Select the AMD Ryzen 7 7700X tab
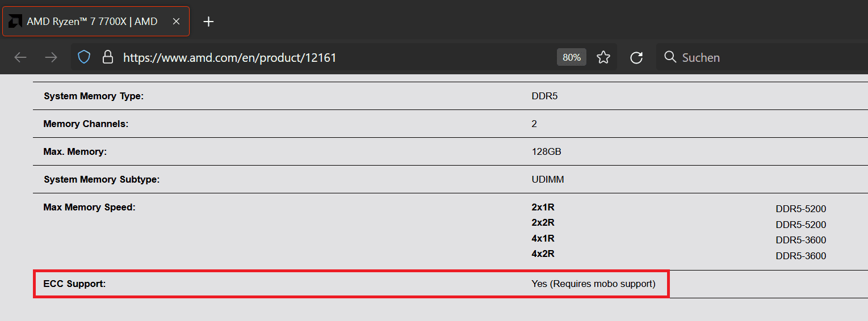Image resolution: width=868 pixels, height=321 pixels. (x=96, y=22)
